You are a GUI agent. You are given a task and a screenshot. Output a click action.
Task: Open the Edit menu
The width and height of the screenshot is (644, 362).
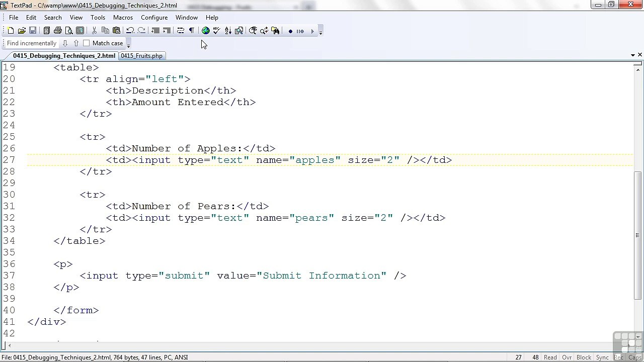[x=31, y=17]
